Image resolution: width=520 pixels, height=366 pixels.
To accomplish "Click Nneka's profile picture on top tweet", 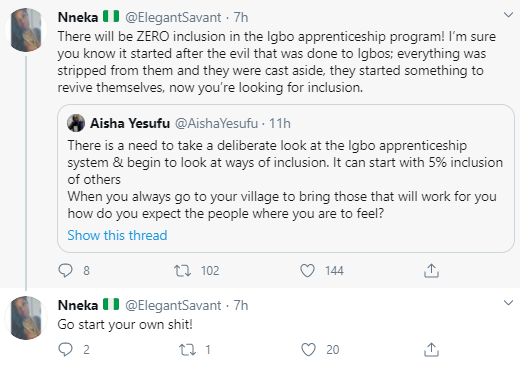I will 26,30.
